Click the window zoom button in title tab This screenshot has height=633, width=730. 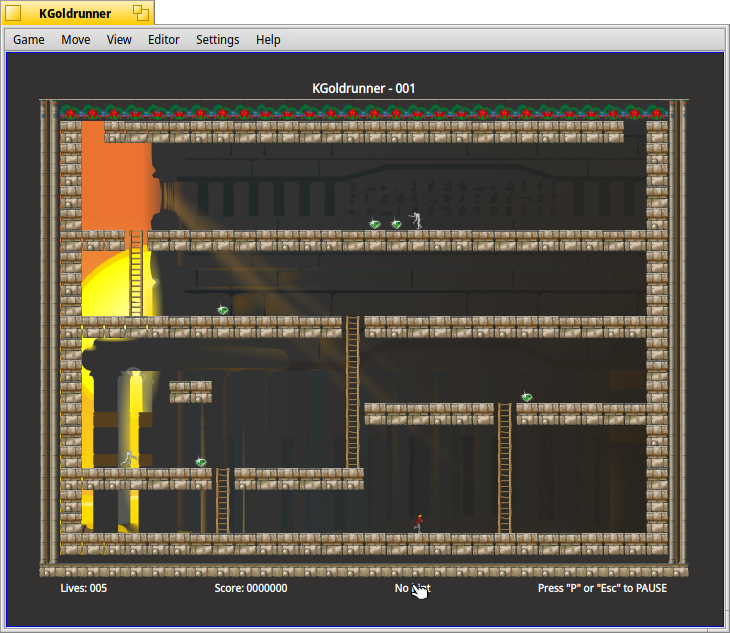[x=141, y=13]
